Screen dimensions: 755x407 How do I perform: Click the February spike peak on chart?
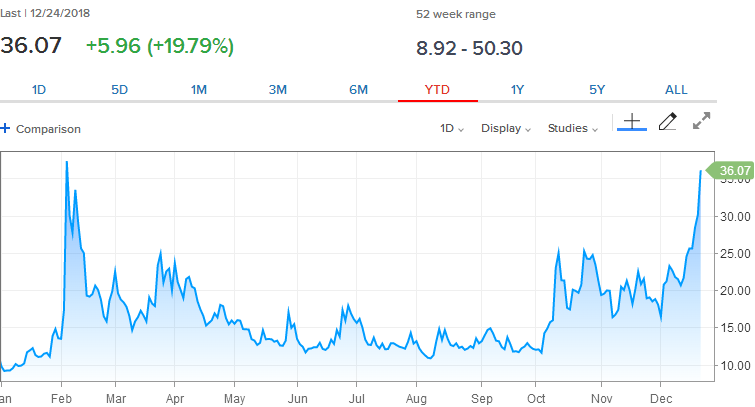(x=66, y=162)
